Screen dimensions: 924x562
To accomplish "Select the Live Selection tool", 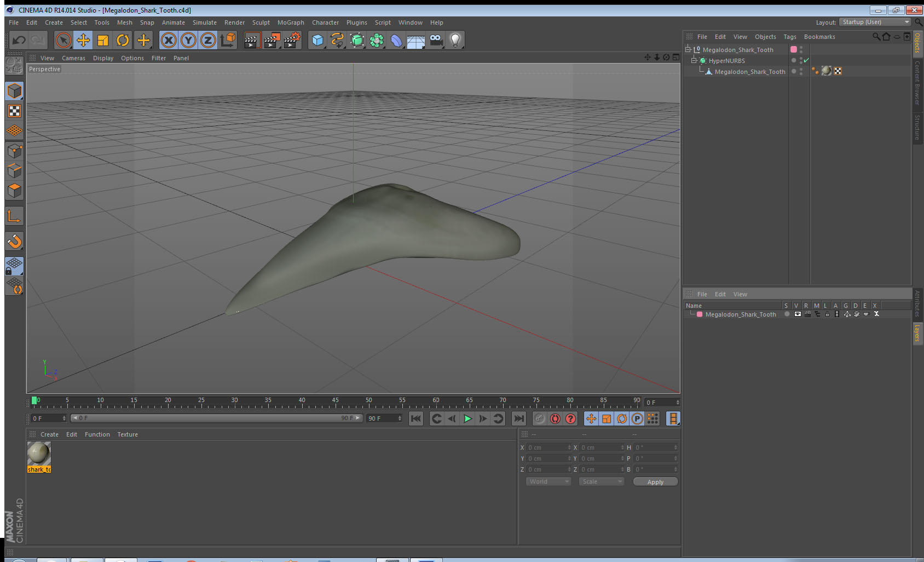I will coord(63,40).
